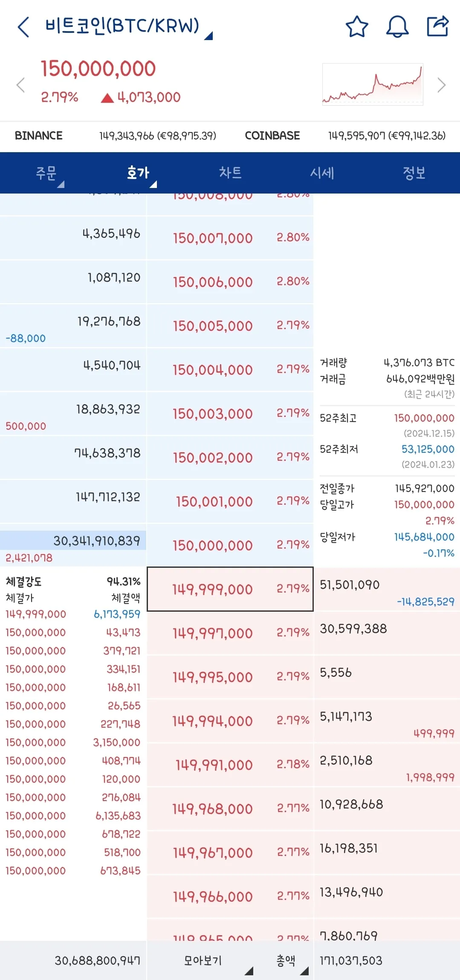Switch to the 차트 tab
Screen dimensions: 460x980
point(230,173)
